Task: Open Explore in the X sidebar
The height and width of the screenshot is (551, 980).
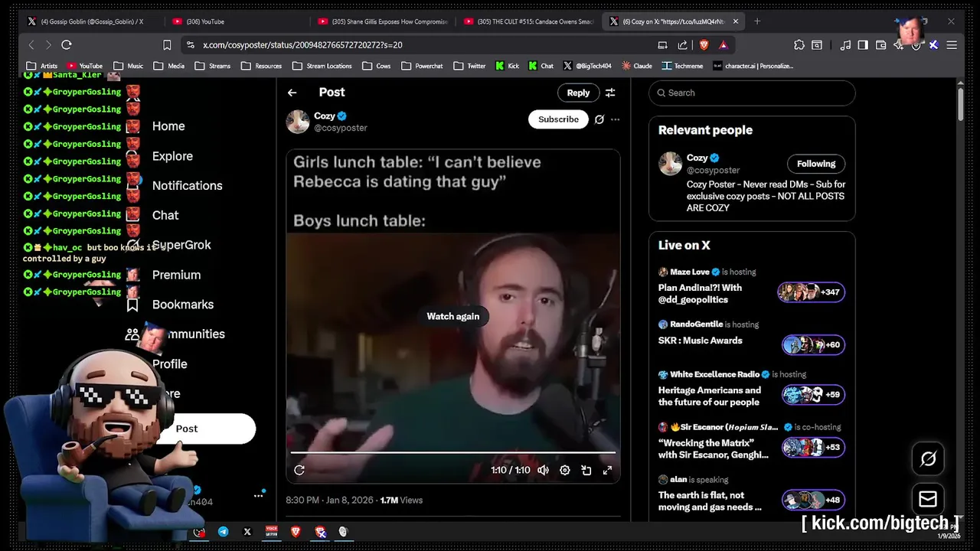Action: coord(172,156)
